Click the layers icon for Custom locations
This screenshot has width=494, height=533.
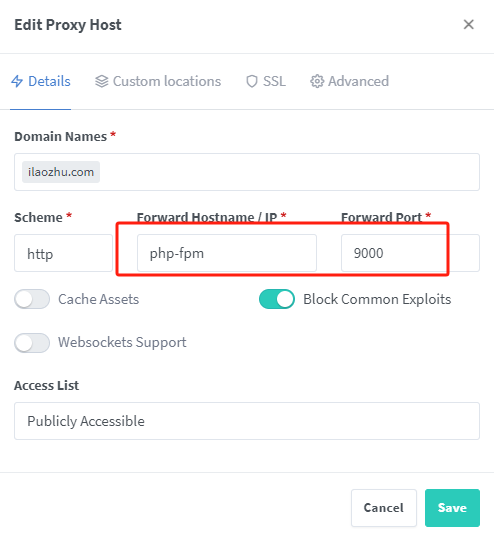pos(101,81)
